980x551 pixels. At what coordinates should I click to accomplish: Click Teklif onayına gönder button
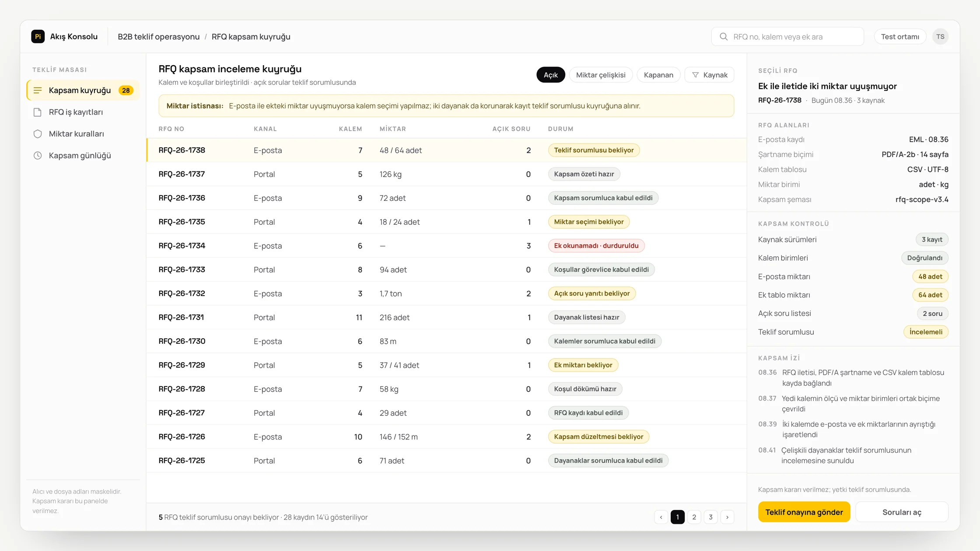point(804,512)
